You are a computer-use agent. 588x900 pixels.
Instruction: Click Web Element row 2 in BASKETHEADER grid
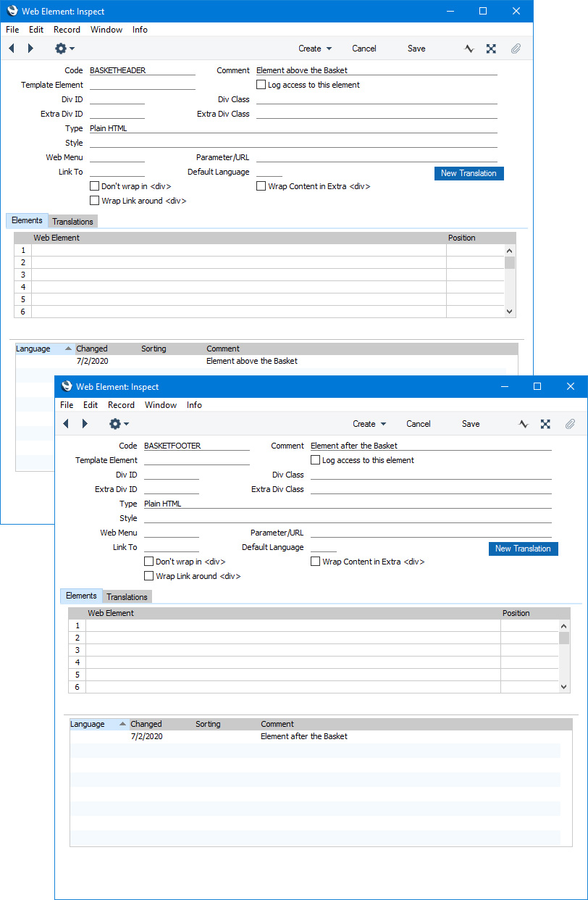(239, 262)
